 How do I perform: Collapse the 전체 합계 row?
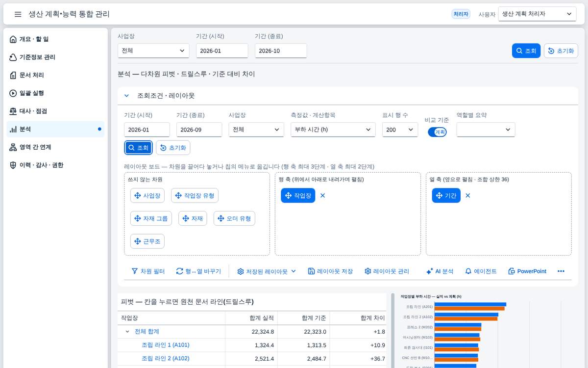point(127,332)
